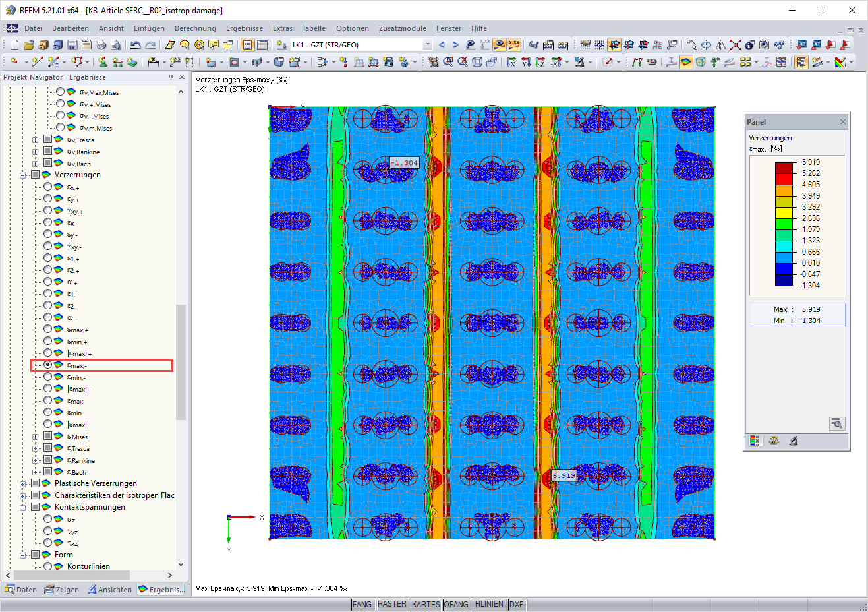Open the Berechnung menu
Image resolution: width=868 pixels, height=612 pixels.
pos(195,28)
